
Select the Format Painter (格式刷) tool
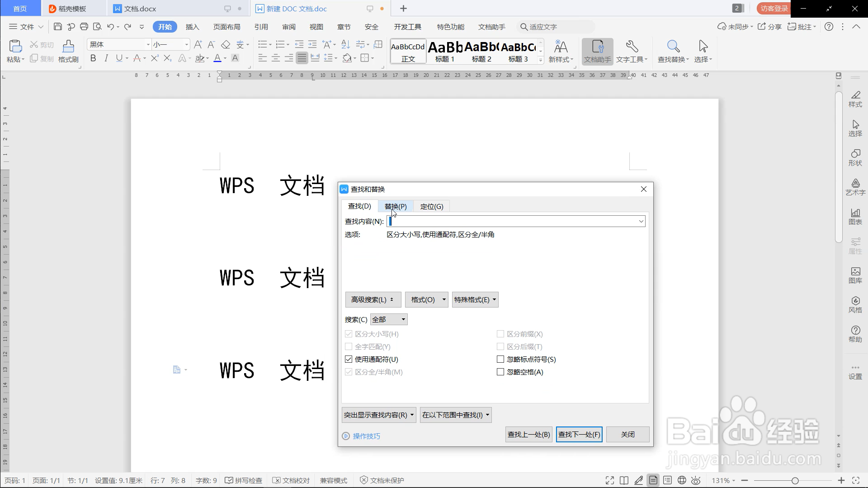pos(67,51)
